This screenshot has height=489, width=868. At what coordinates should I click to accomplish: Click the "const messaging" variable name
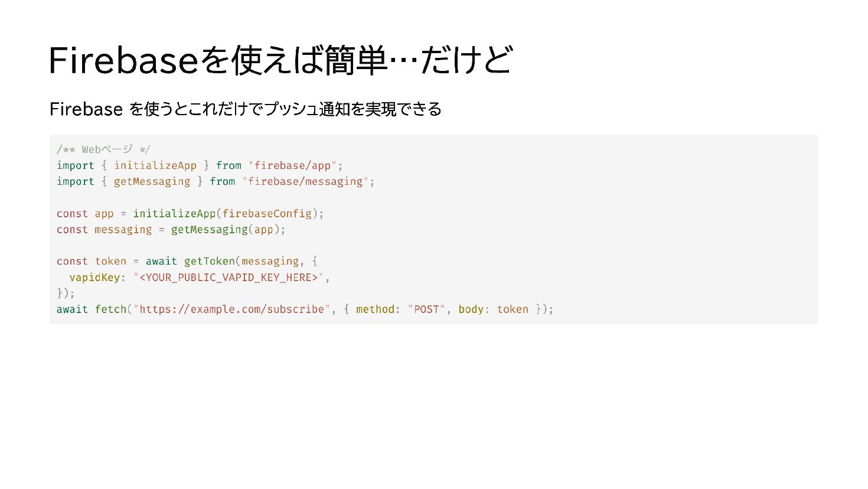tap(123, 229)
